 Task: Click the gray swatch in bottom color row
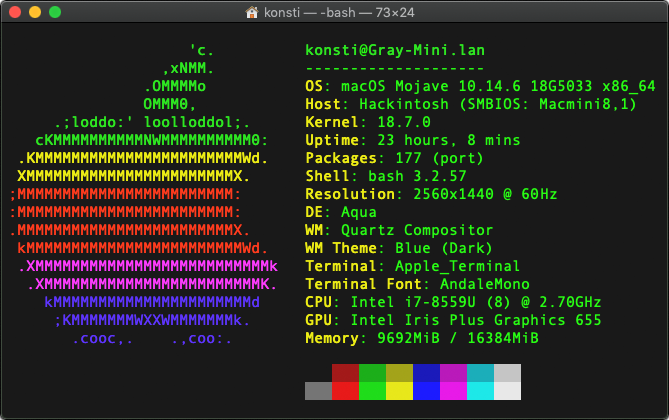[318, 391]
